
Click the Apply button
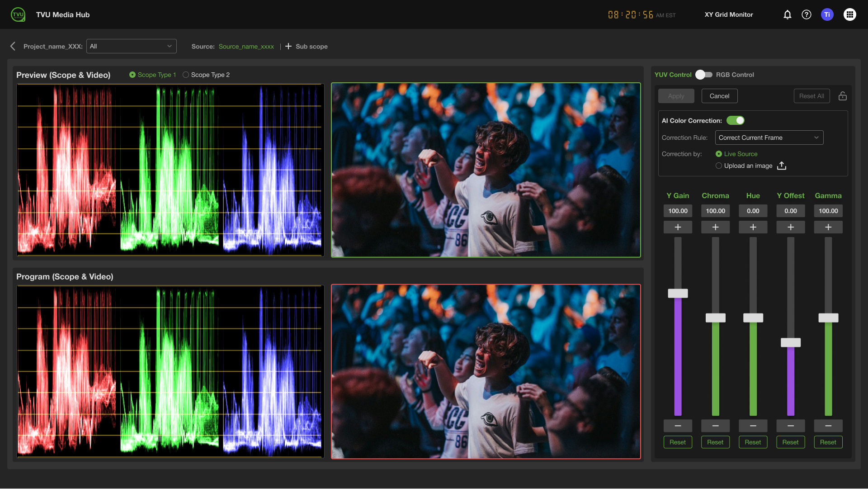(676, 96)
